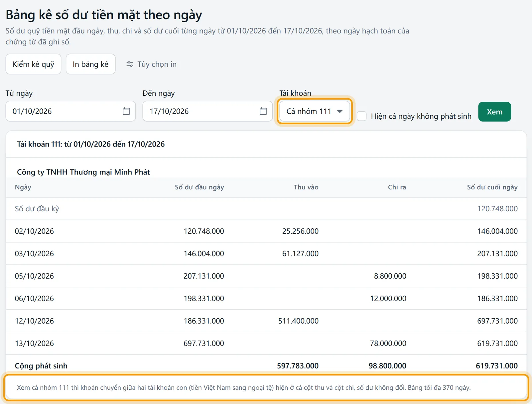Tick Hiện cả ngày không phát sinh checkbox
This screenshot has width=532, height=404.
pyautogui.click(x=362, y=116)
